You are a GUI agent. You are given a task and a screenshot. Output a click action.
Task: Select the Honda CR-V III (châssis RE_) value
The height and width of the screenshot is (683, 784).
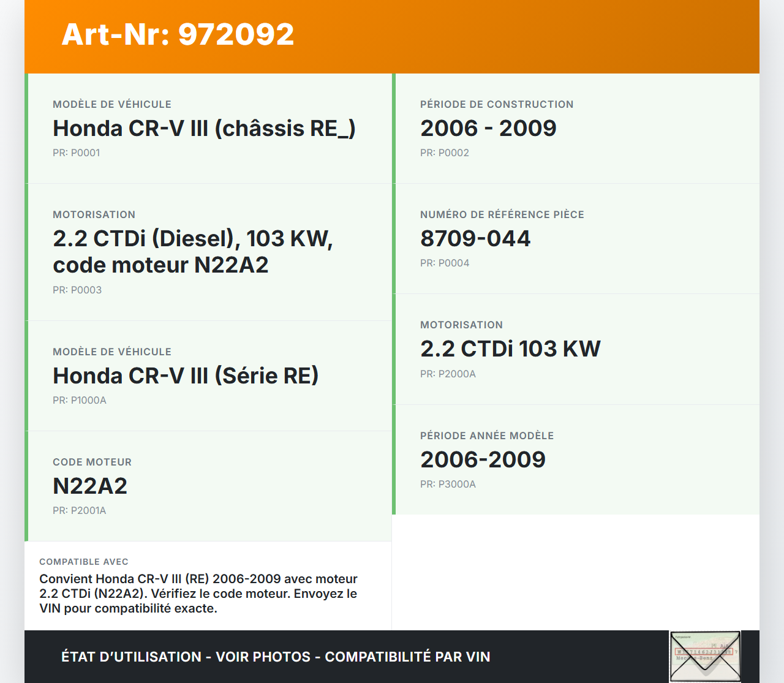click(x=204, y=129)
